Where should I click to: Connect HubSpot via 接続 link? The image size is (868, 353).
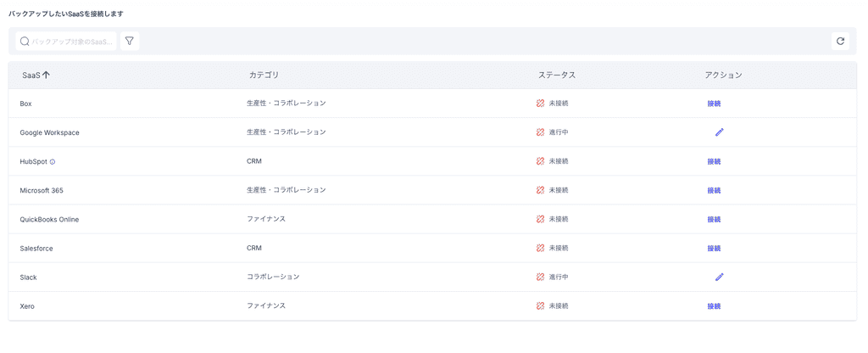coord(714,162)
